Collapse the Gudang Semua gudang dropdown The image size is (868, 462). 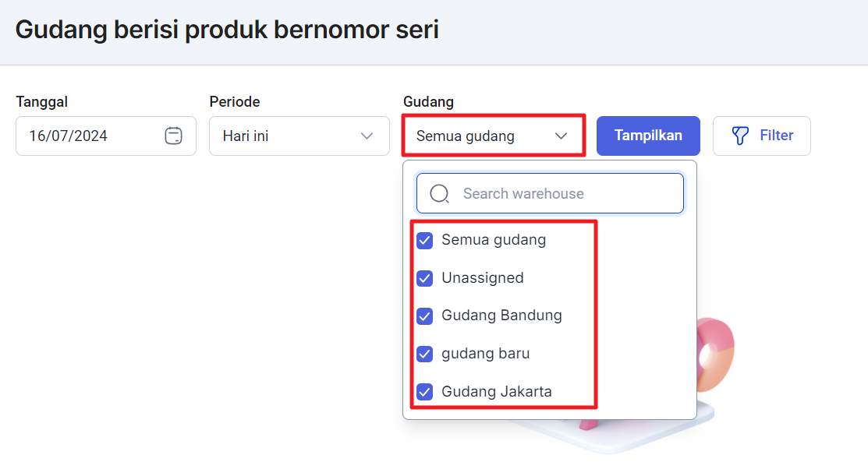click(x=494, y=136)
